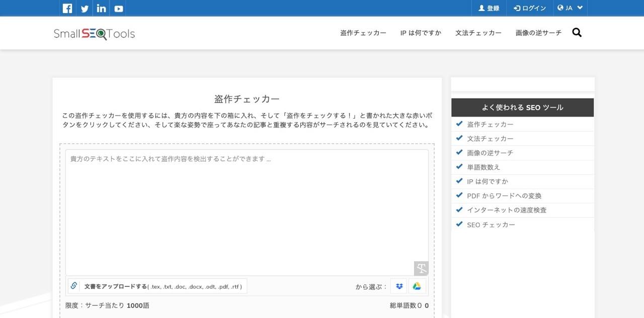Click the から選ぶ label
The image size is (644, 318).
[x=371, y=287]
